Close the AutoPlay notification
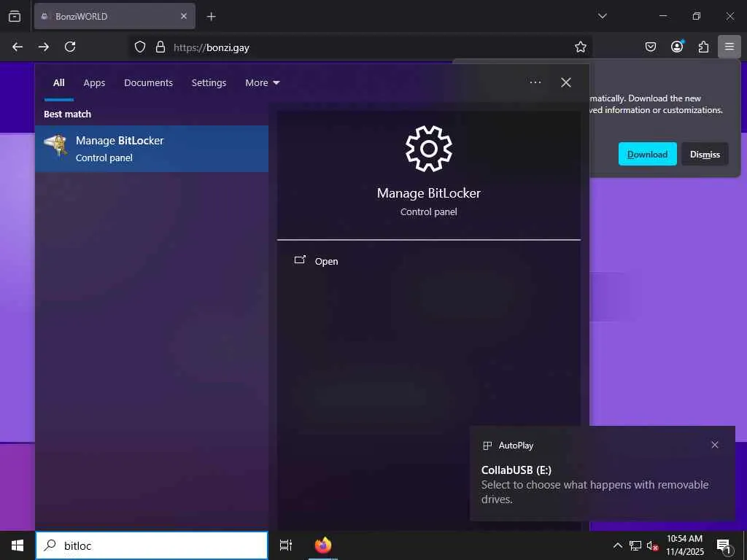The height and width of the screenshot is (560, 747). click(x=715, y=445)
